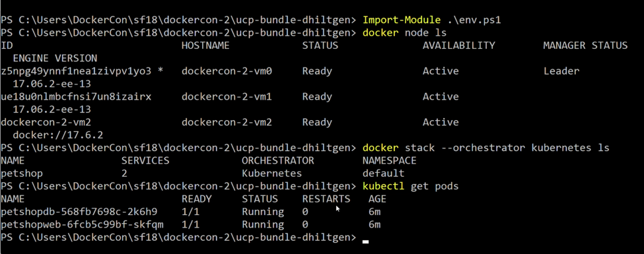Screen dimensions: 644x254
Task: Select pod petshopweb-6fcb5c99bf-skfqm
Action: tap(82, 224)
